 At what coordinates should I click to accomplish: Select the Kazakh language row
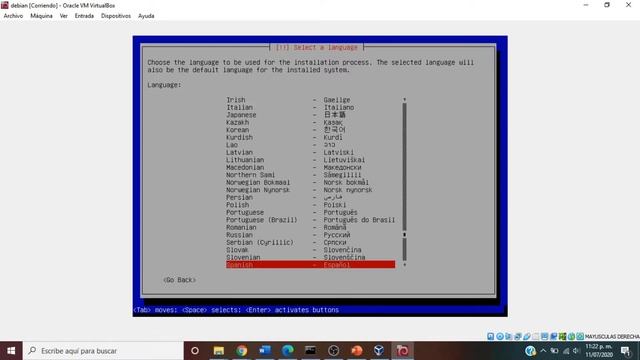point(311,122)
